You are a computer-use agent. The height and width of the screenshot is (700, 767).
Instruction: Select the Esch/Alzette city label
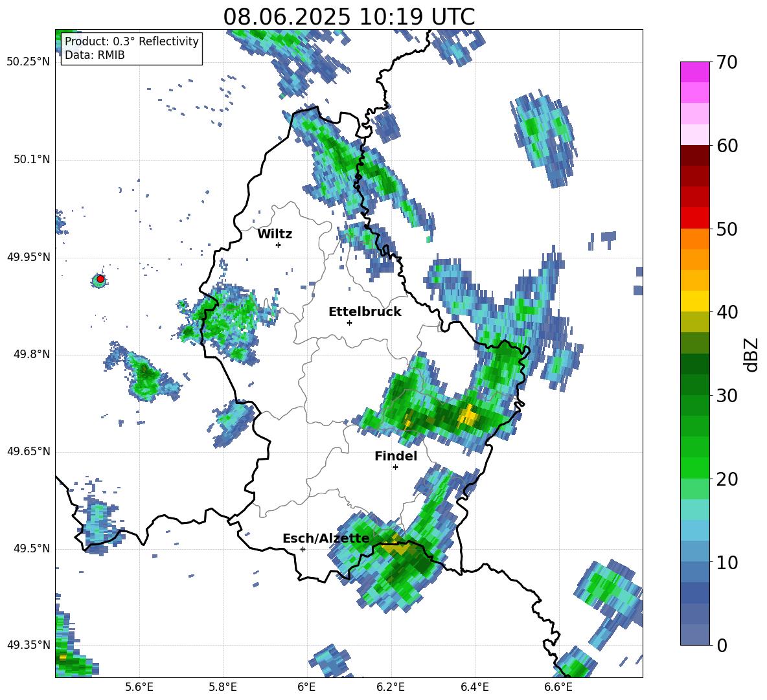[326, 539]
